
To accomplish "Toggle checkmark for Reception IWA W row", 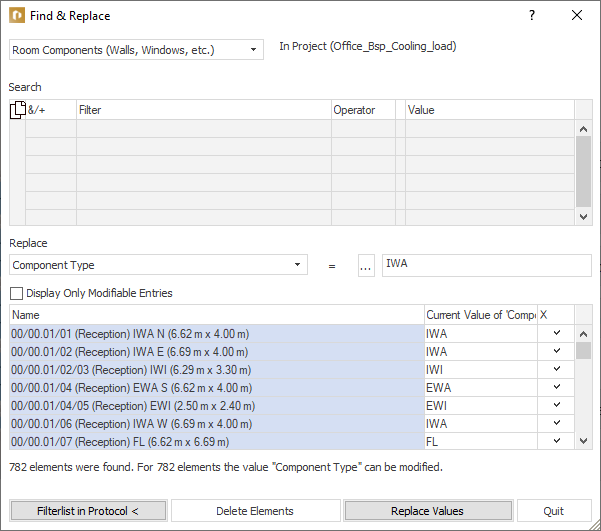I will [x=557, y=423].
